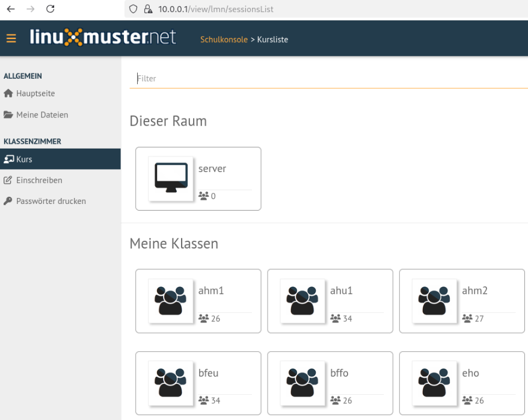This screenshot has width=528, height=420.
Task: Click the Schulkonsole breadcrumb link
Action: tap(224, 39)
